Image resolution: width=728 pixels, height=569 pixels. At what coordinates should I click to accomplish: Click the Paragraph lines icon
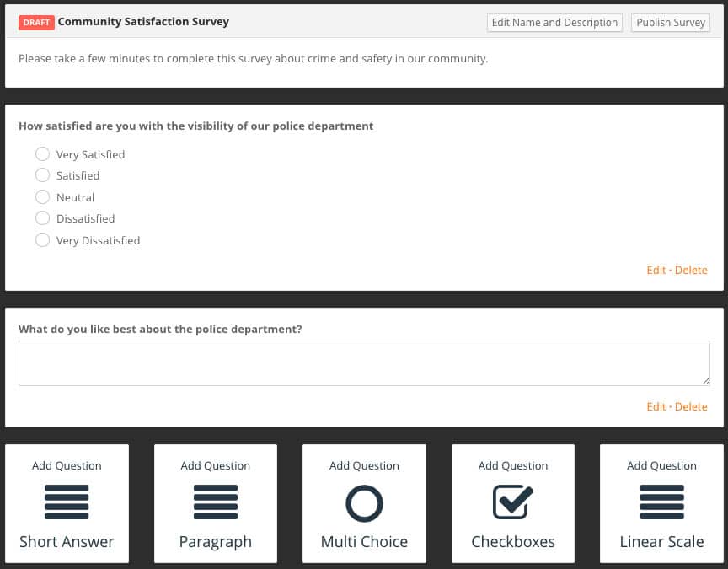pyautogui.click(x=216, y=502)
